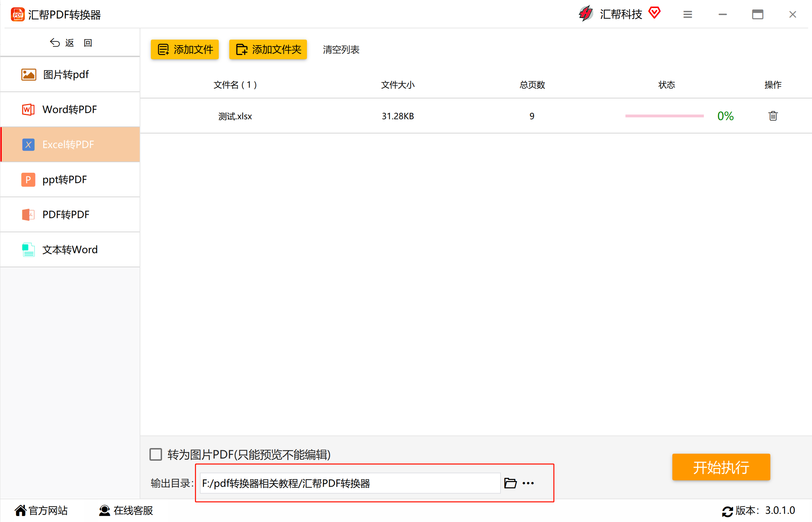
Task: Click the 返回 back button text
Action: 79,43
